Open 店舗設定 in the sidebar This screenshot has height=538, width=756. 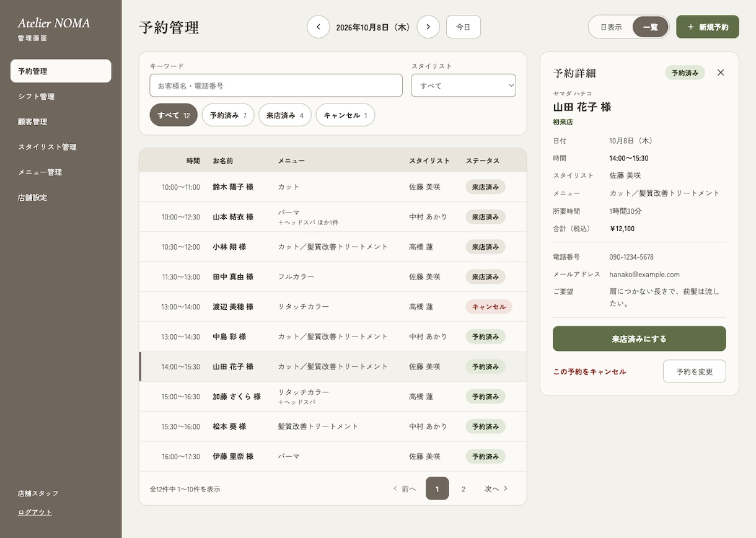click(x=61, y=198)
